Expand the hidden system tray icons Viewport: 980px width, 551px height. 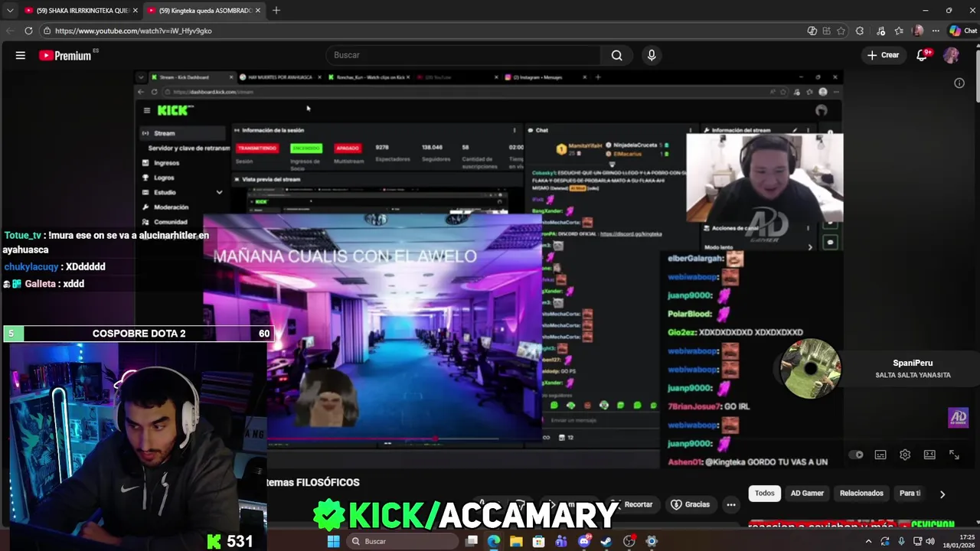pos(868,541)
